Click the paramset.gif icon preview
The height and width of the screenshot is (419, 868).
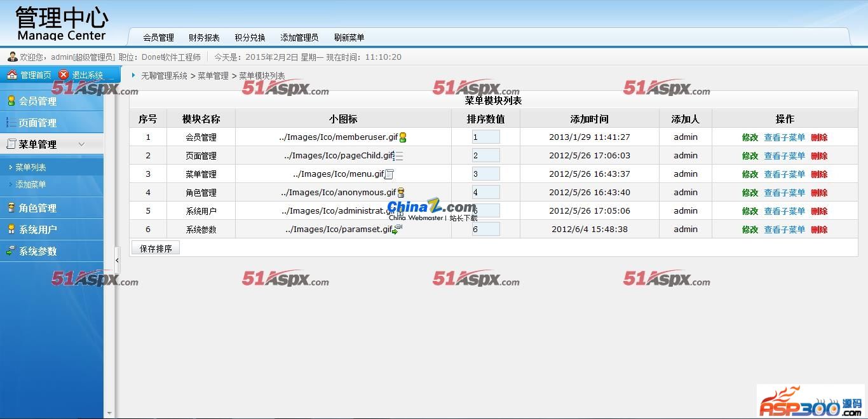coord(398,229)
